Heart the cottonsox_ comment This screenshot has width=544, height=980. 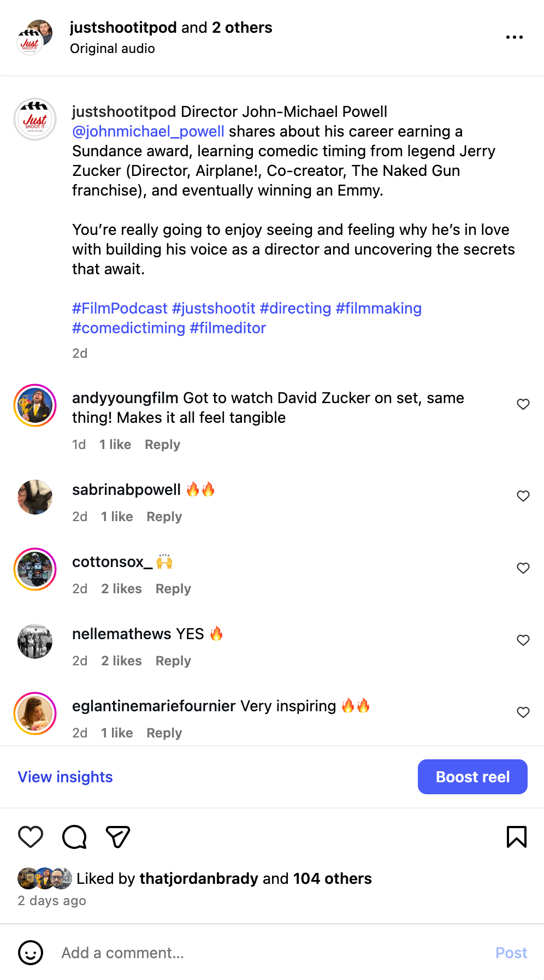point(523,568)
